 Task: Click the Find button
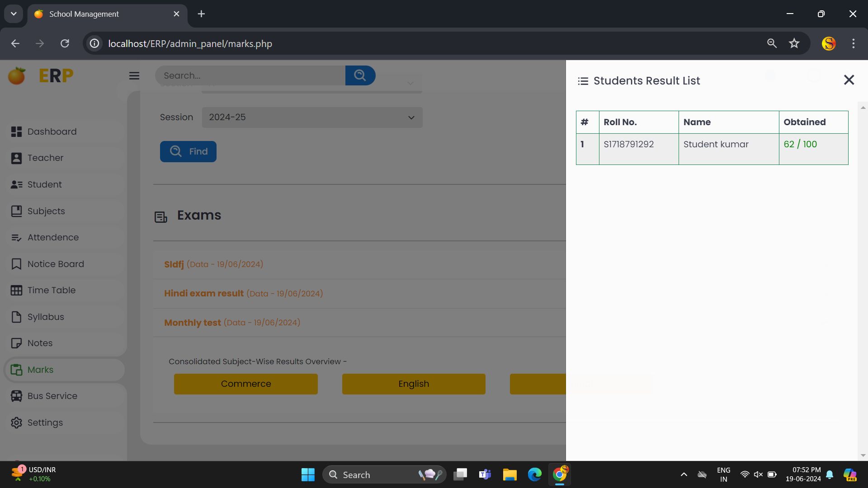pos(188,151)
